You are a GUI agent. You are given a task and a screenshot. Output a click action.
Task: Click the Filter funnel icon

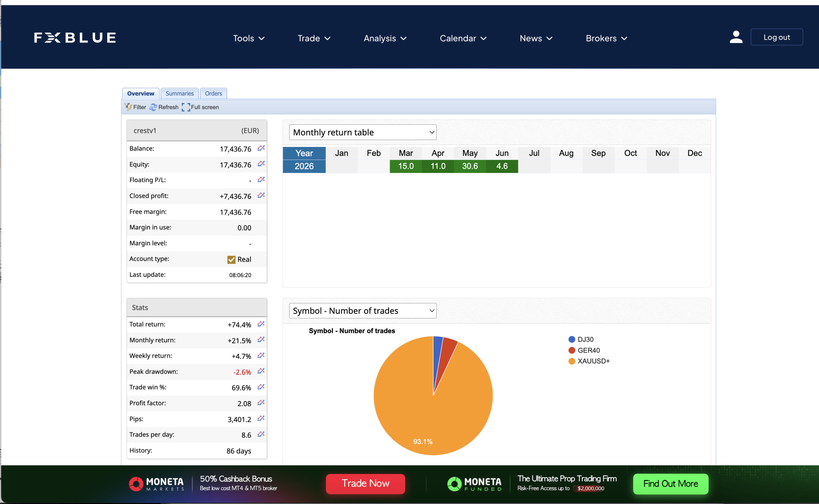click(128, 107)
